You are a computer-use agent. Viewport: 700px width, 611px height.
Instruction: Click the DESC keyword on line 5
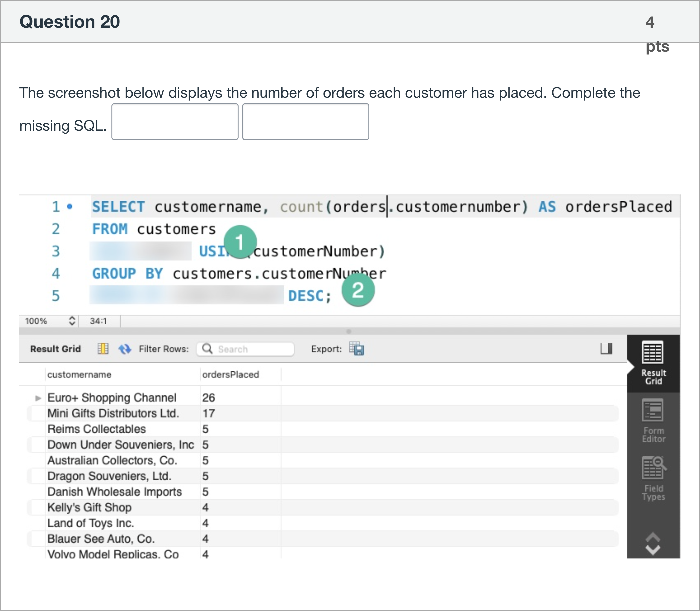pos(306,296)
